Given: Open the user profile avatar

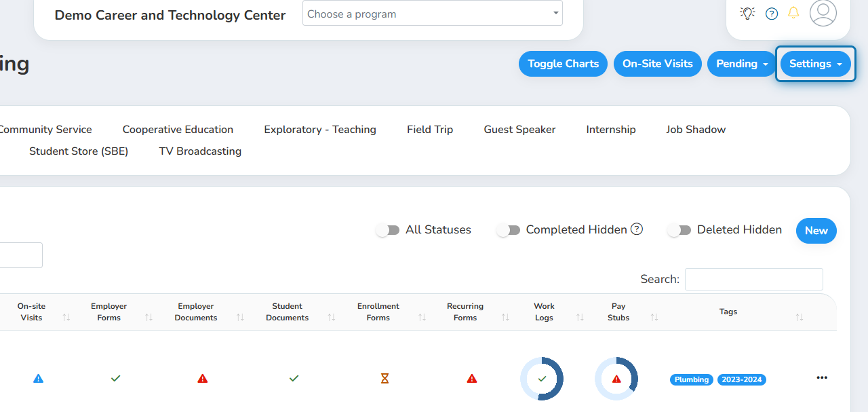Looking at the screenshot, I should (x=823, y=13).
